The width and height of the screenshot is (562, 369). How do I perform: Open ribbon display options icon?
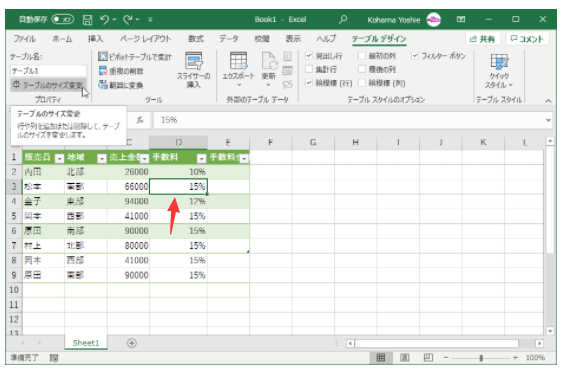461,19
